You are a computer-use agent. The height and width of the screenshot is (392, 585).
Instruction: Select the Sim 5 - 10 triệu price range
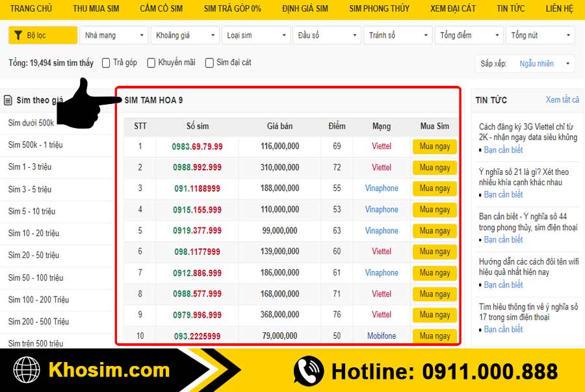(x=32, y=211)
